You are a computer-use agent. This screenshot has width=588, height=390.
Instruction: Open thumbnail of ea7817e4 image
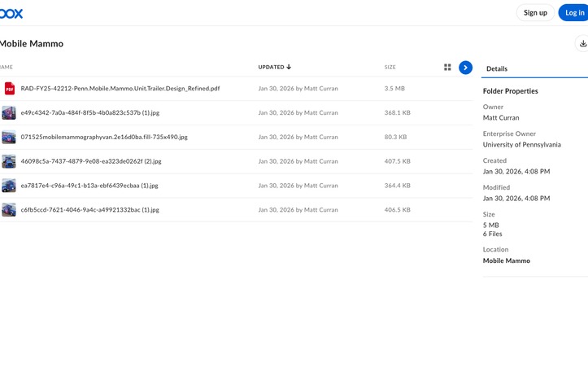point(9,186)
